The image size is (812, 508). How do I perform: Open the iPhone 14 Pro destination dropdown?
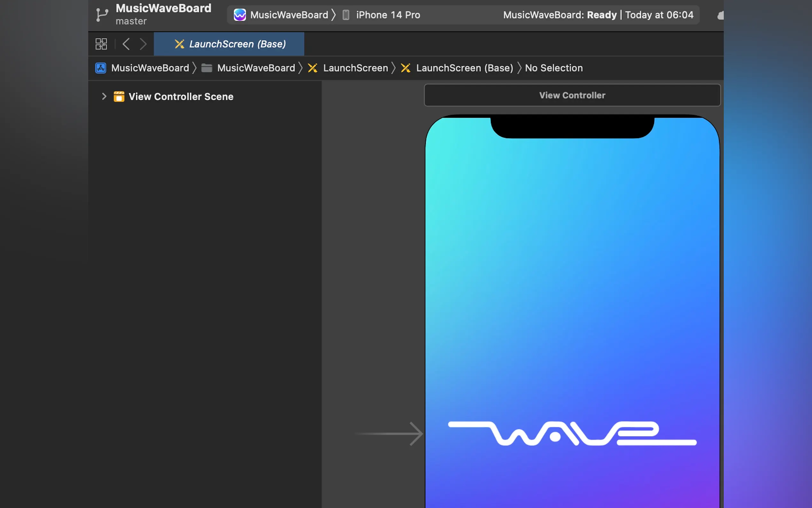[388, 15]
